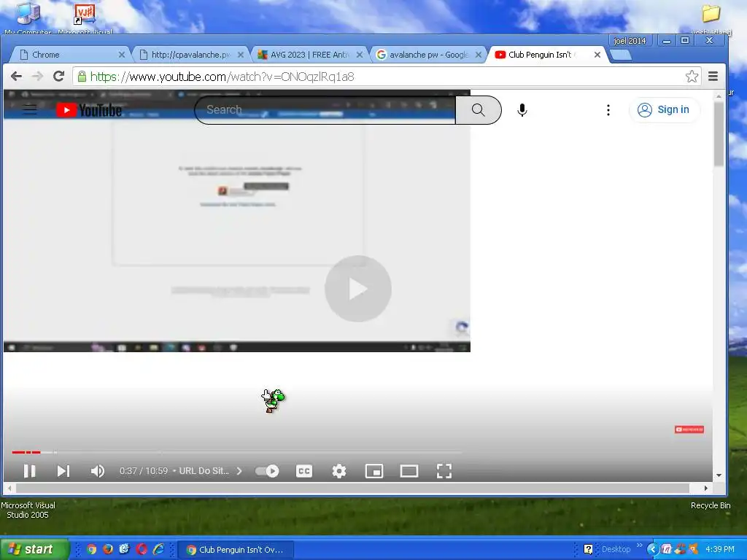
Task: Click the scrollbar down arrow
Action: (719, 475)
